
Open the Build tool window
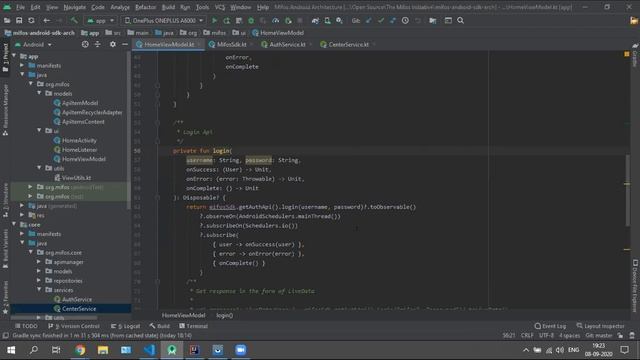tap(160, 326)
